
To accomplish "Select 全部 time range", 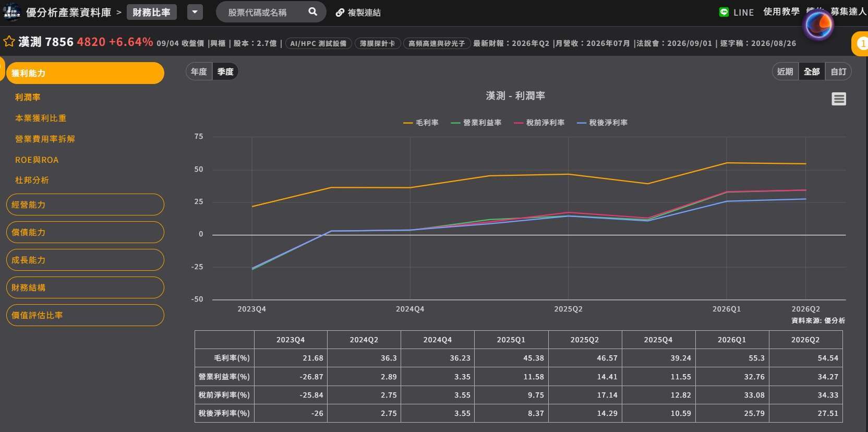I will coord(812,71).
